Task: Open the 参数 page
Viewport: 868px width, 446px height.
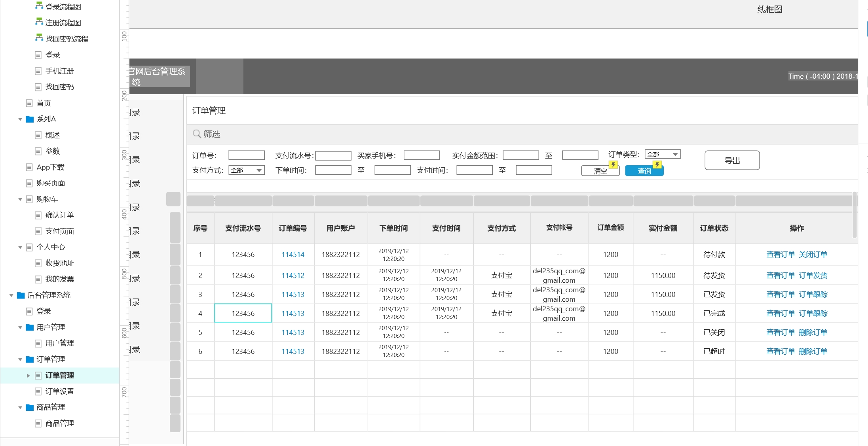Action: click(x=52, y=151)
